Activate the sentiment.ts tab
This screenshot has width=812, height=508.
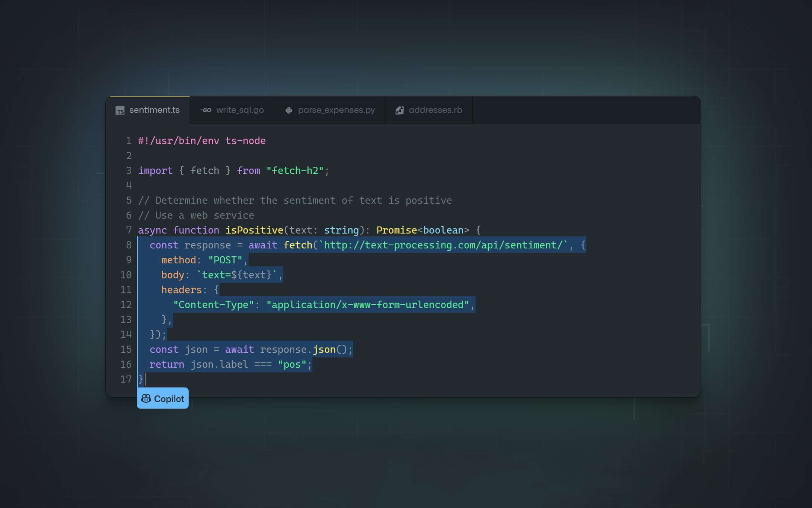pyautogui.click(x=154, y=110)
